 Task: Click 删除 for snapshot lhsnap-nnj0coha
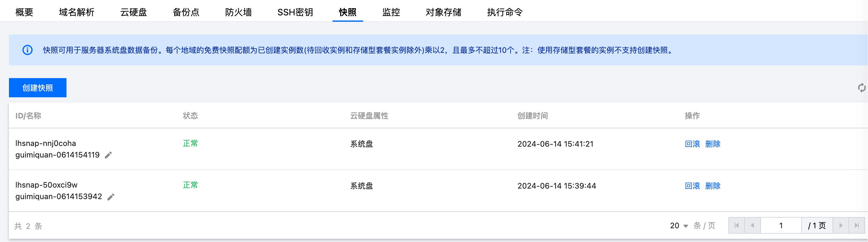713,144
